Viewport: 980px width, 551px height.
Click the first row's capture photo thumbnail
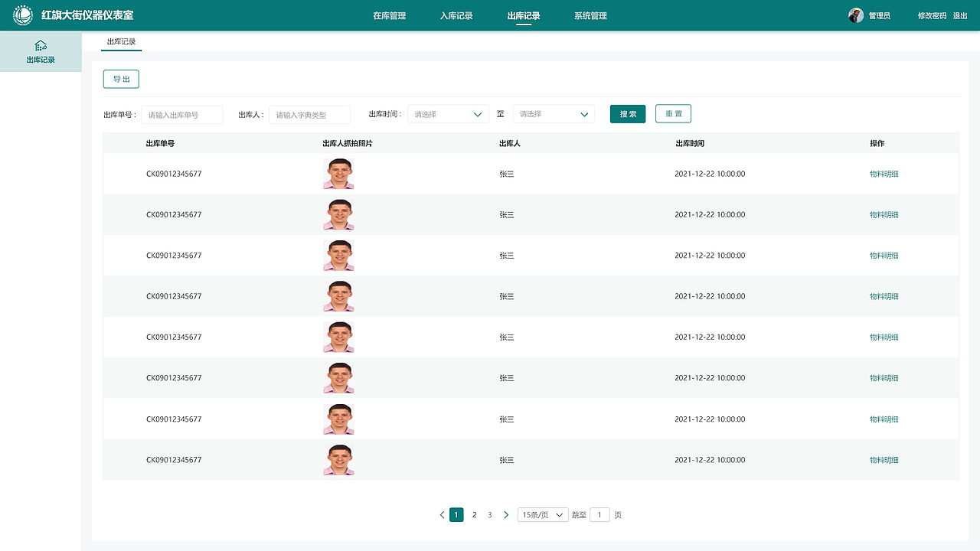pyautogui.click(x=338, y=174)
